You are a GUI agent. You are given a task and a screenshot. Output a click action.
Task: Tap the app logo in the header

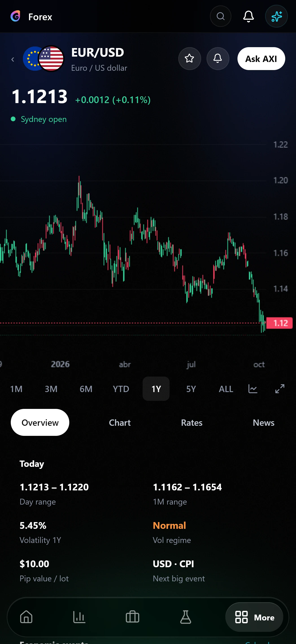coord(15,16)
